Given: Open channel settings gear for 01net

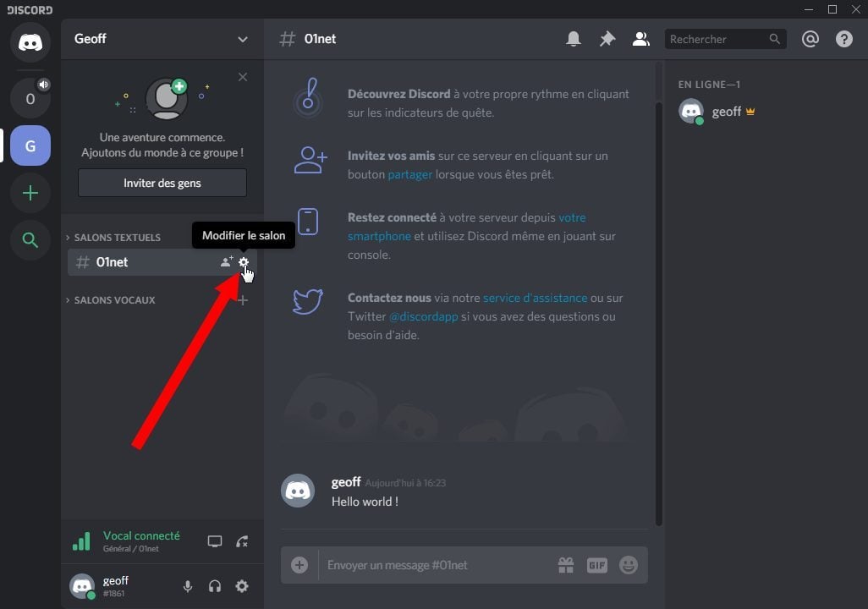Looking at the screenshot, I should coord(244,262).
